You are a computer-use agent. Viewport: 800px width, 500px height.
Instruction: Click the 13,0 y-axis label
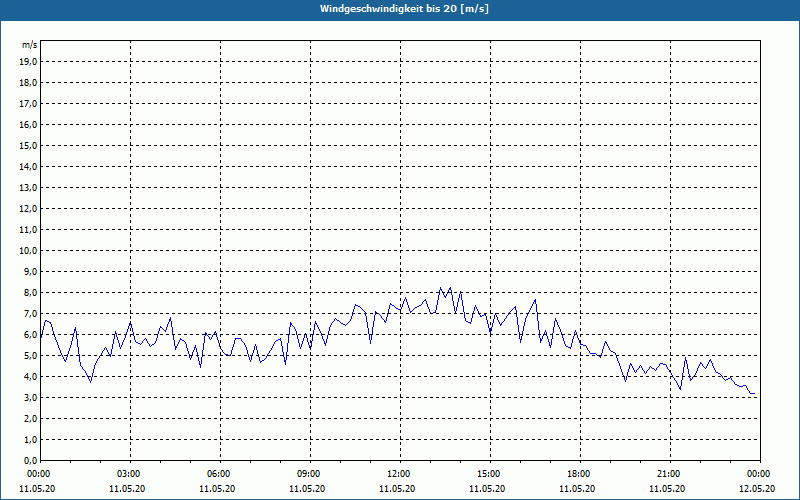pyautogui.click(x=29, y=188)
